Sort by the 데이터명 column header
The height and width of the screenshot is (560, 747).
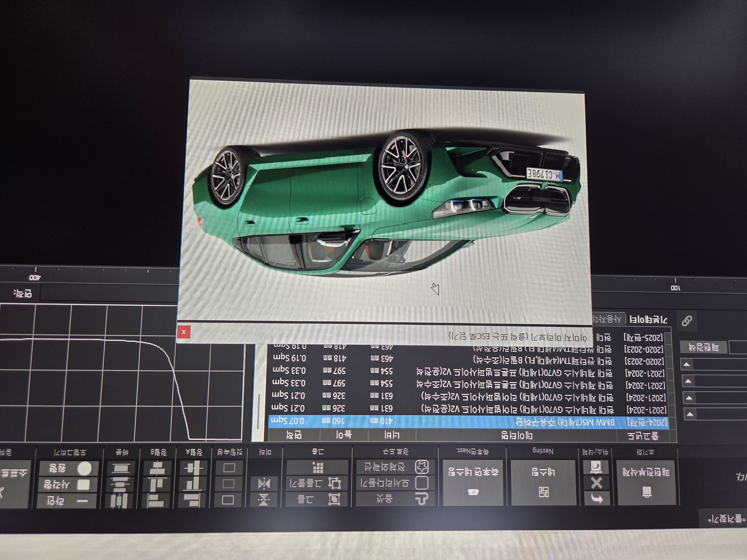[x=517, y=435]
